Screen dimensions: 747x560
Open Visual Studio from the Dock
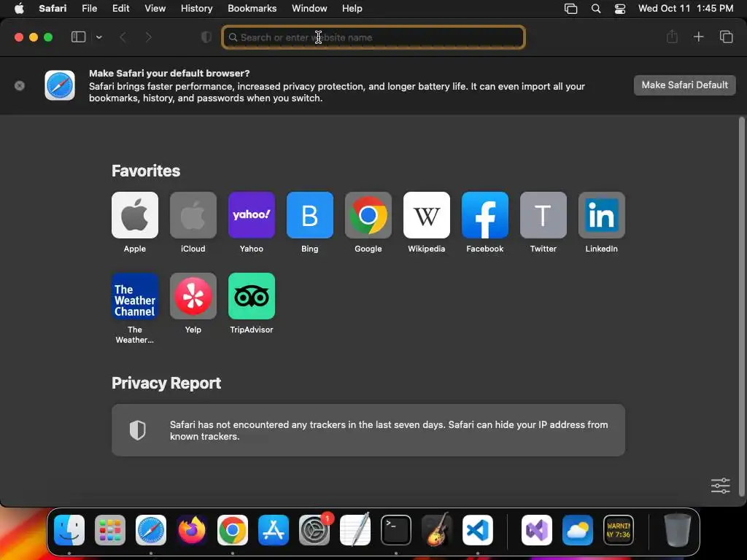pos(537,530)
